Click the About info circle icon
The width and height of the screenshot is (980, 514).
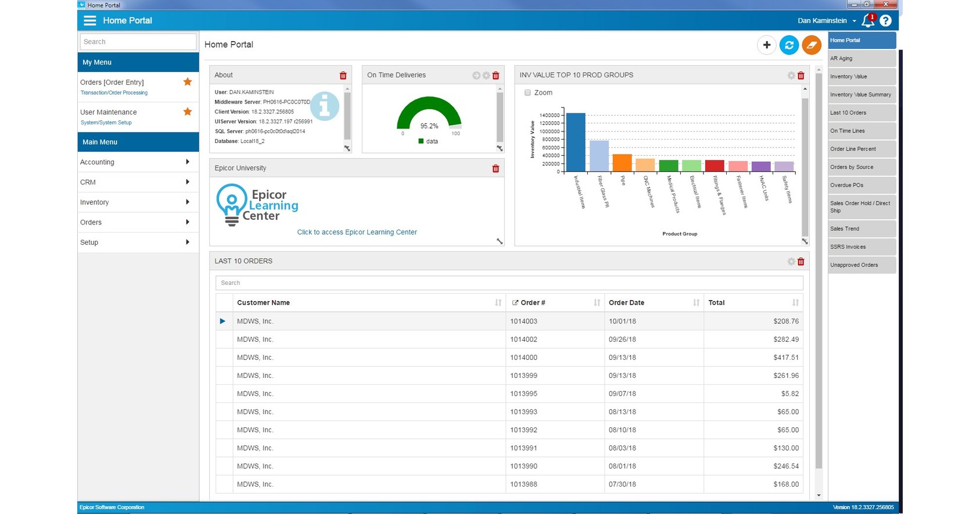325,106
